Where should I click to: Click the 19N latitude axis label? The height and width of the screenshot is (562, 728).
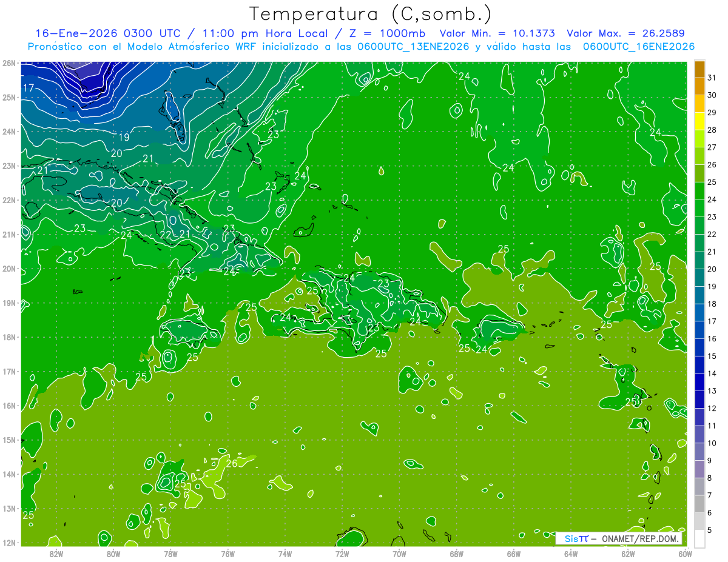pos(8,303)
